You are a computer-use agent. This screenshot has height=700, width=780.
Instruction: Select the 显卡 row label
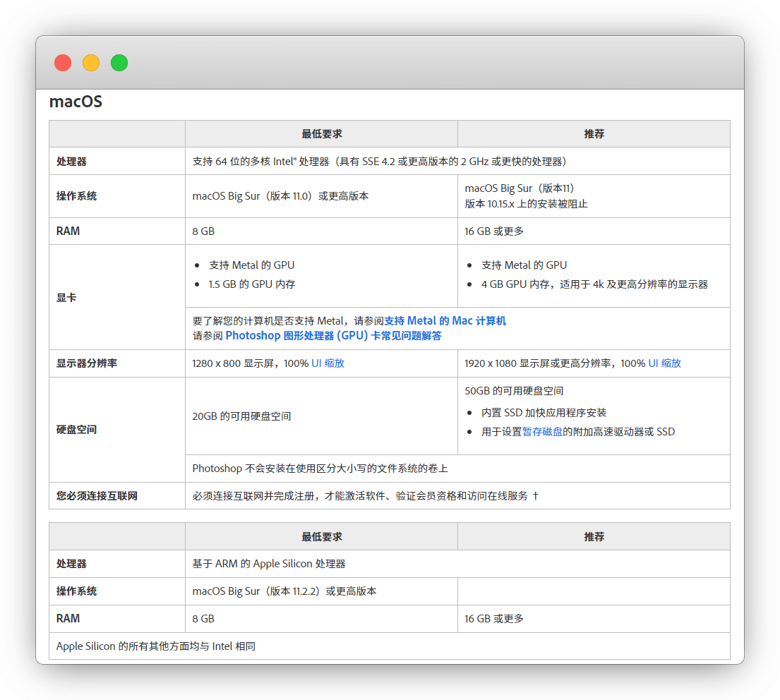[66, 297]
